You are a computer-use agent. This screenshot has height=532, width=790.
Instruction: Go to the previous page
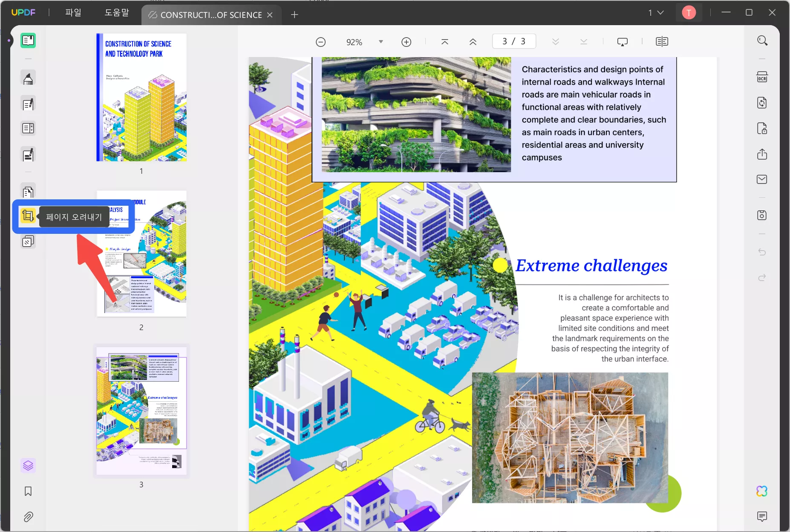coord(473,42)
